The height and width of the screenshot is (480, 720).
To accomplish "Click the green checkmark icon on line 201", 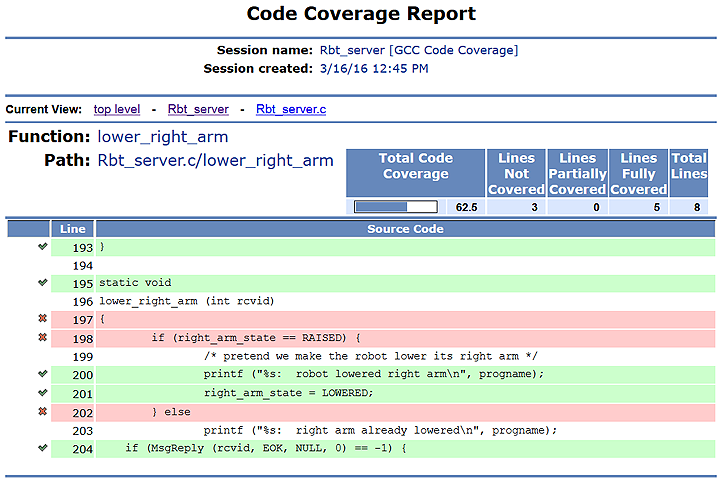I will click(42, 392).
